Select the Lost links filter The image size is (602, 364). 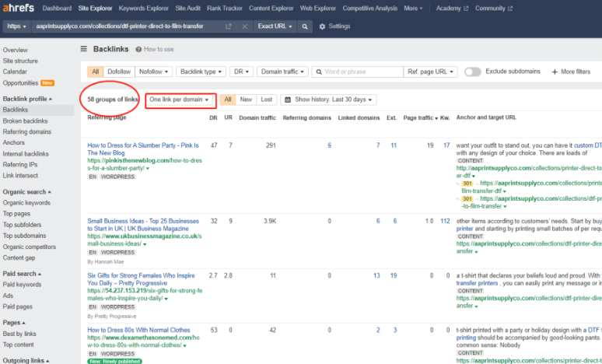coord(266,100)
